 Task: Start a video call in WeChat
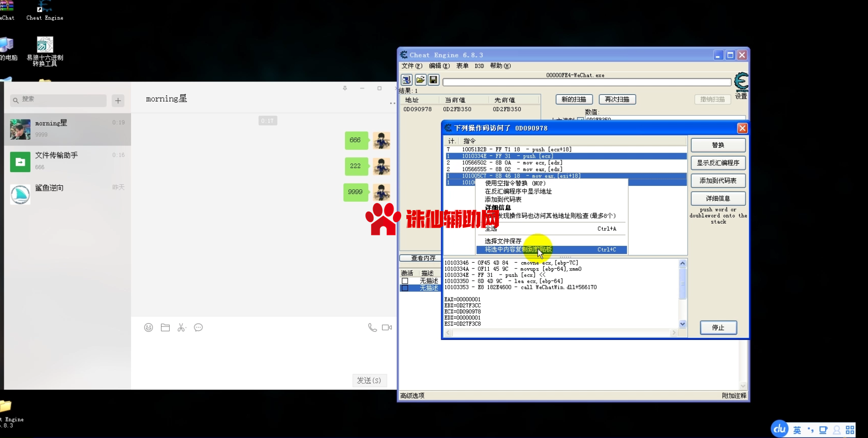pyautogui.click(x=387, y=327)
